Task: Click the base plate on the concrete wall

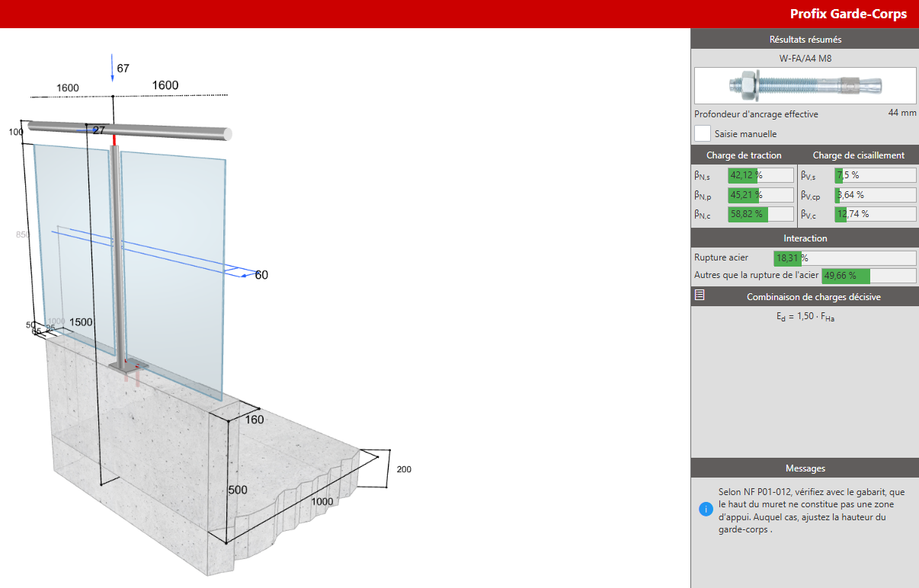Action: pyautogui.click(x=130, y=366)
